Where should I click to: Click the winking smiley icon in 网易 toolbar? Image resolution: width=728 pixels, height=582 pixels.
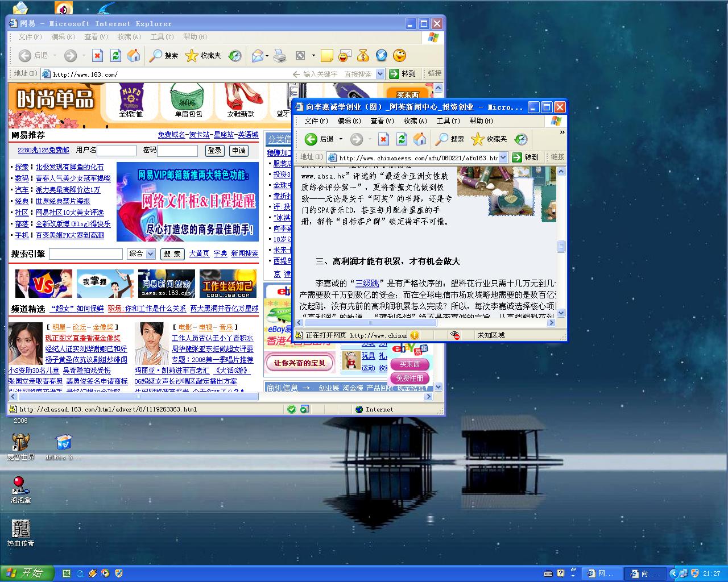click(x=400, y=56)
